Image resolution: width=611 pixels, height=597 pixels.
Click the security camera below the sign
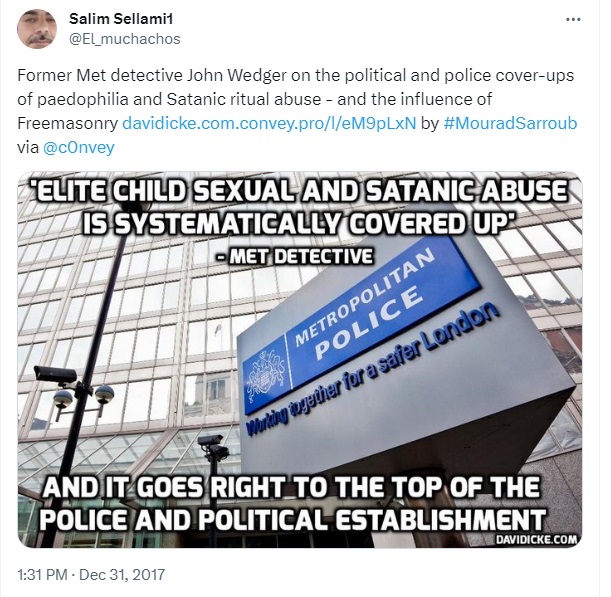212,446
